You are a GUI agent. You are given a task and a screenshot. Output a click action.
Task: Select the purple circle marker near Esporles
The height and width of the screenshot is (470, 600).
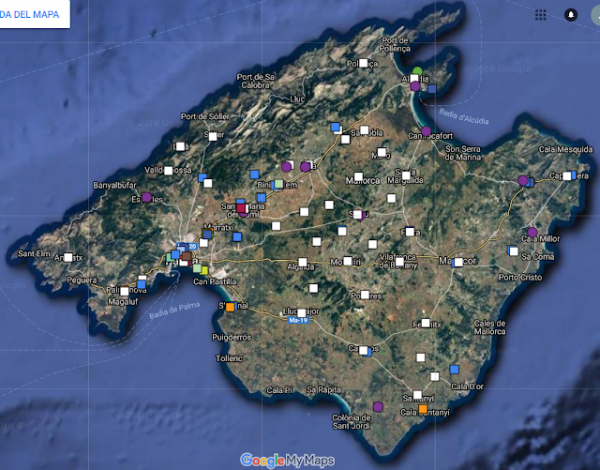click(x=147, y=198)
